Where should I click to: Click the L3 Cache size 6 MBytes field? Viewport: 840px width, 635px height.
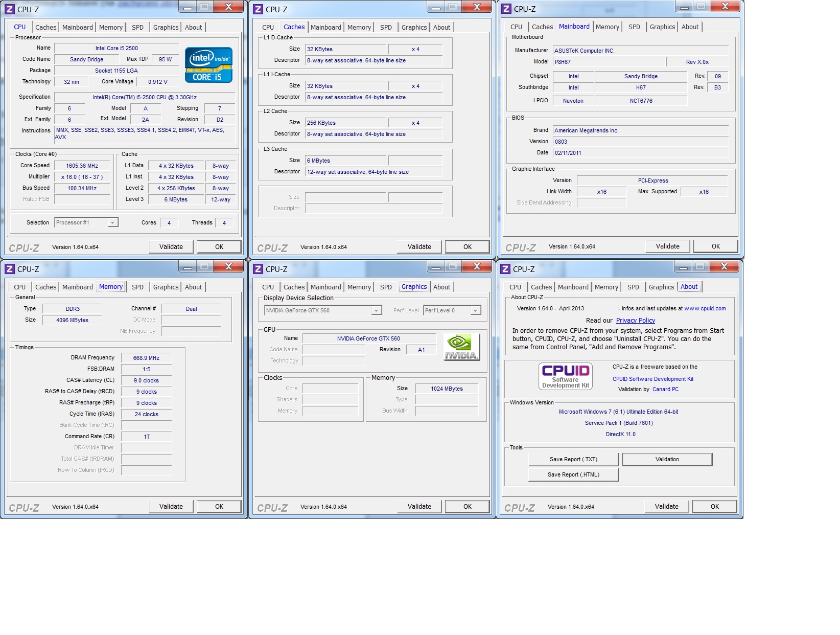[345, 161]
